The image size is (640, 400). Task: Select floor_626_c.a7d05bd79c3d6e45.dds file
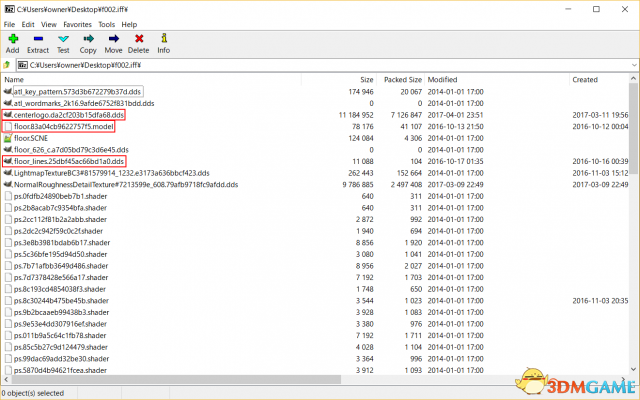(x=71, y=150)
